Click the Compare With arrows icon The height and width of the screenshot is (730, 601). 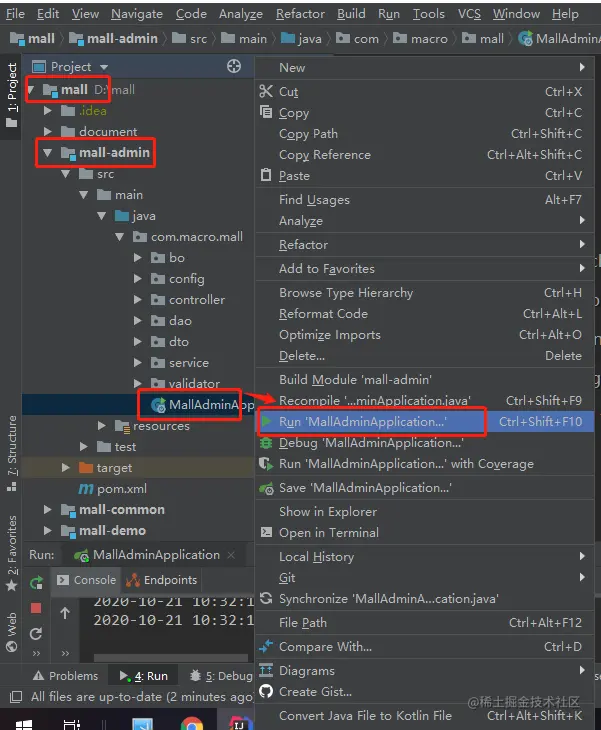point(266,646)
